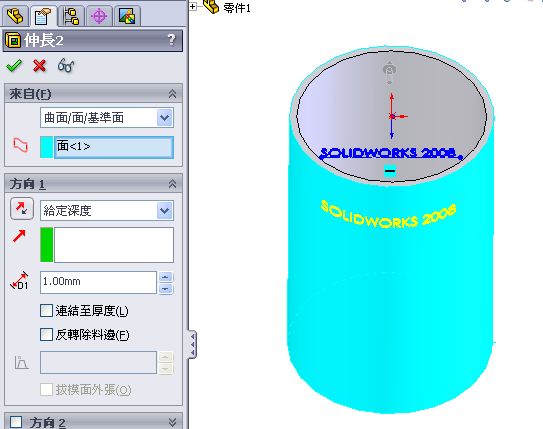
Task: Select yellow SOLIDWORKS 2008 preview text
Action: click(x=388, y=215)
